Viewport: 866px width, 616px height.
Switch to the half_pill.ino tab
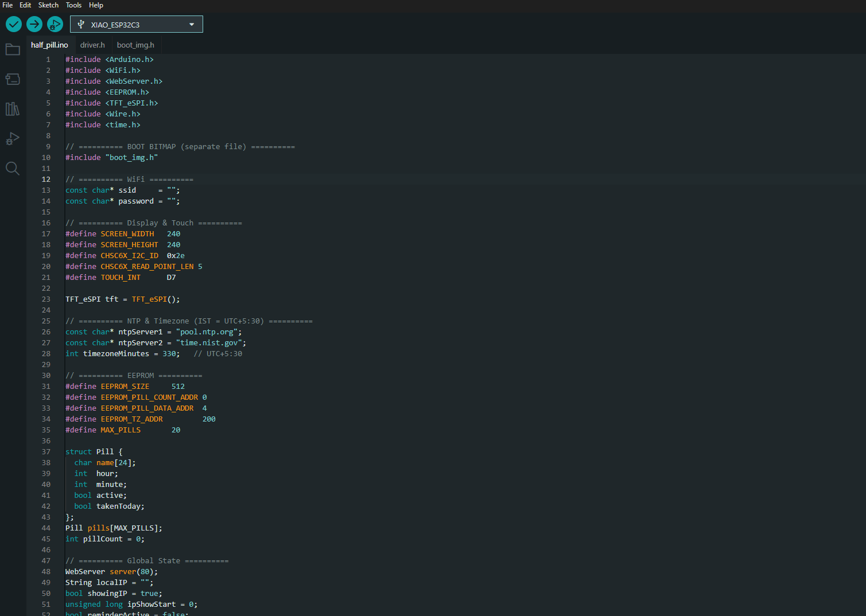click(49, 45)
